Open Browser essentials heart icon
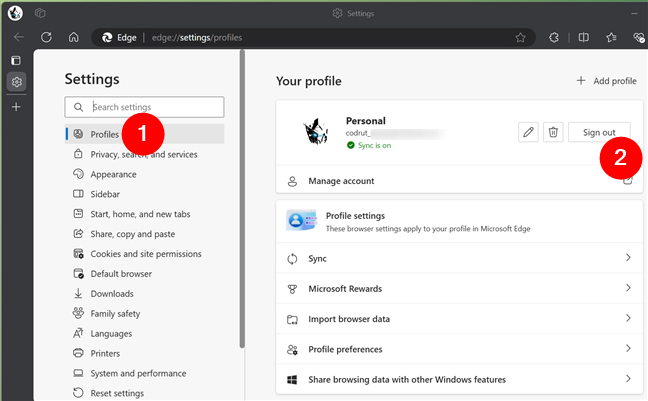 [x=639, y=38]
